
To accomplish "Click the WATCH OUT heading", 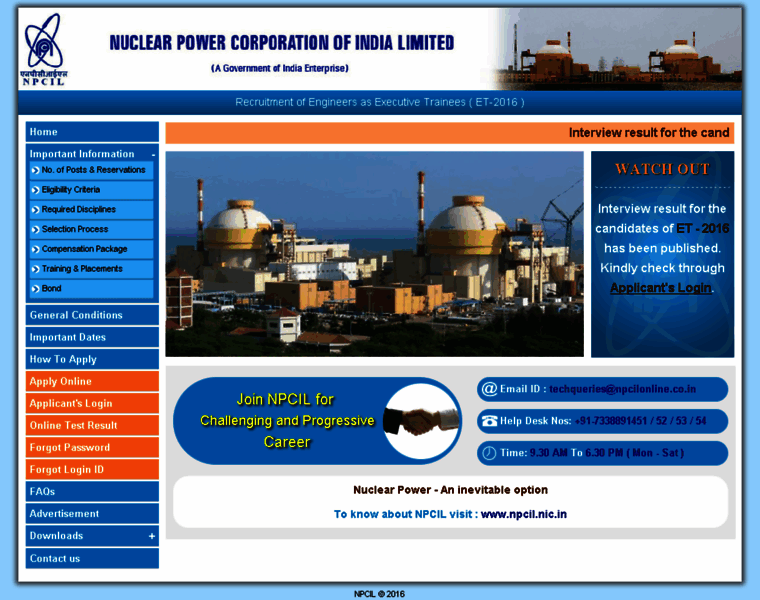I will pyautogui.click(x=662, y=169).
